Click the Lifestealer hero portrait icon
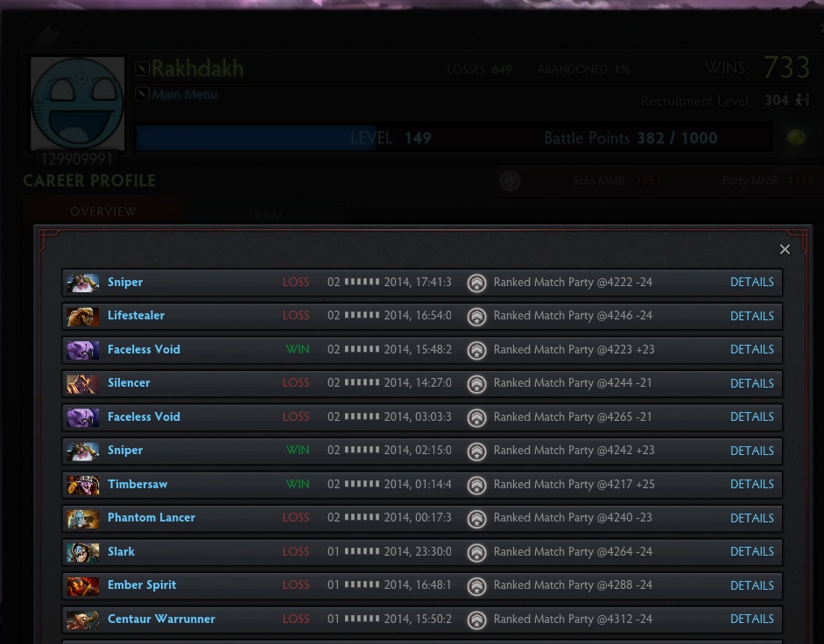This screenshot has width=824, height=644. click(x=82, y=316)
